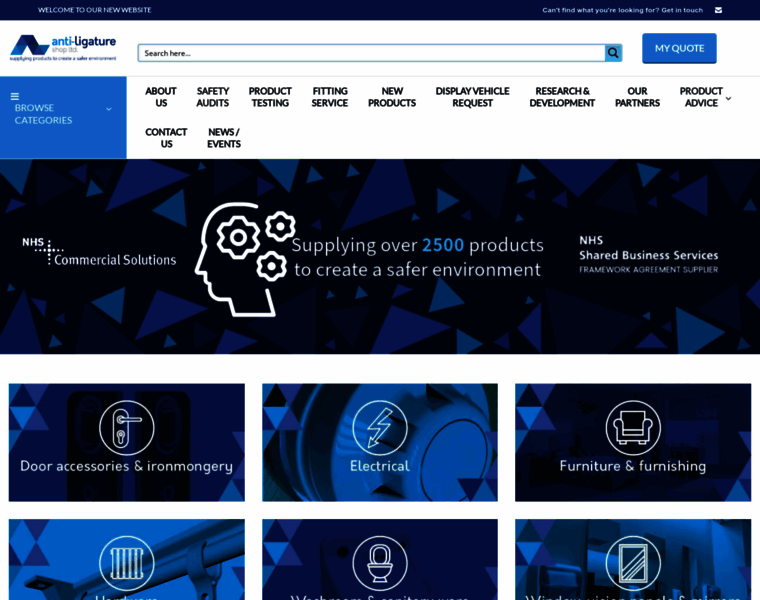Click the Welcome to our new website text
The width and height of the screenshot is (760, 600).
(95, 10)
